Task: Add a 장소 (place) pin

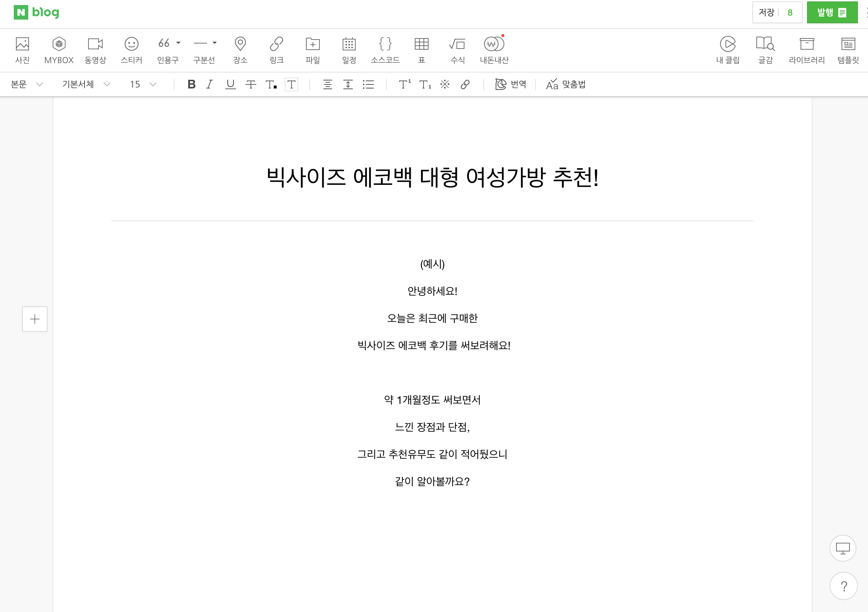Action: pyautogui.click(x=240, y=44)
